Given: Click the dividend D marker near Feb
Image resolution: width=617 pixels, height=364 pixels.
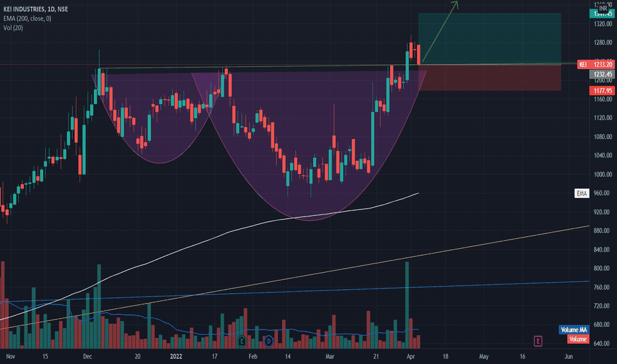Looking at the screenshot, I should [268, 341].
